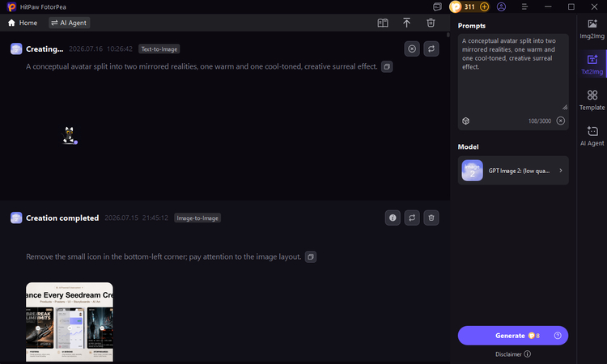Click the Generate help question mark icon

(x=558, y=336)
